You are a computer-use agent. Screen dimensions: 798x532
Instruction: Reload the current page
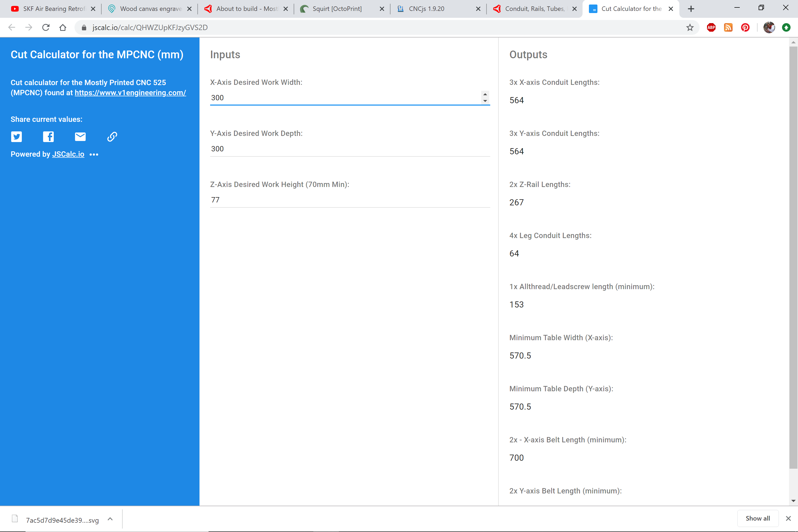click(x=46, y=27)
